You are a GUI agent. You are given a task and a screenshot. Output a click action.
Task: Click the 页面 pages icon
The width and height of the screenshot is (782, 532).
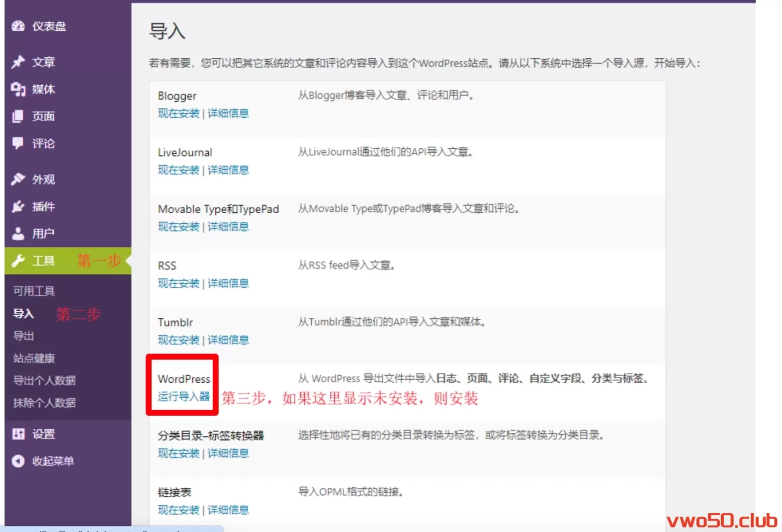[x=18, y=116]
